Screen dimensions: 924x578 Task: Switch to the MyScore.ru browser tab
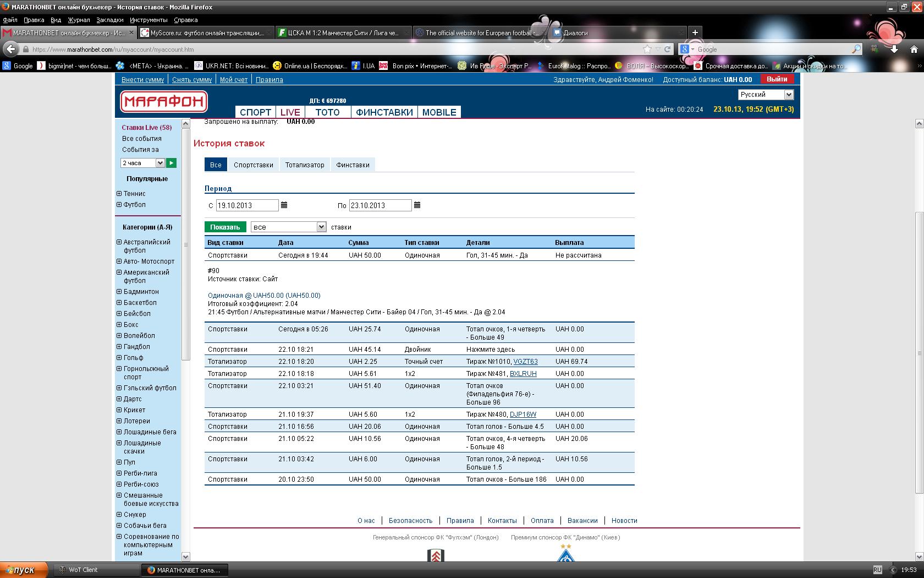tap(205, 32)
